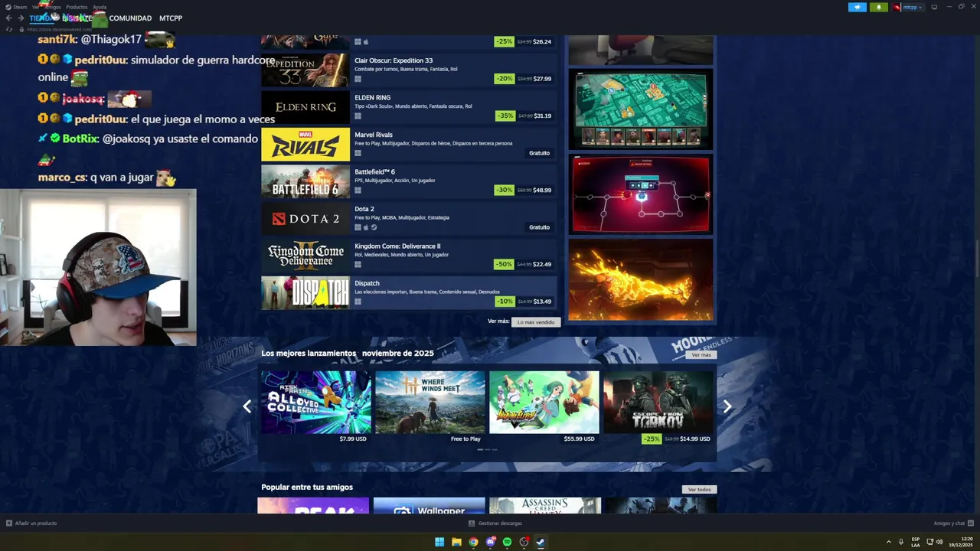This screenshot has width=980, height=551.
Task: Click the ELDEN RING -35% discount badge
Action: pyautogui.click(x=505, y=116)
